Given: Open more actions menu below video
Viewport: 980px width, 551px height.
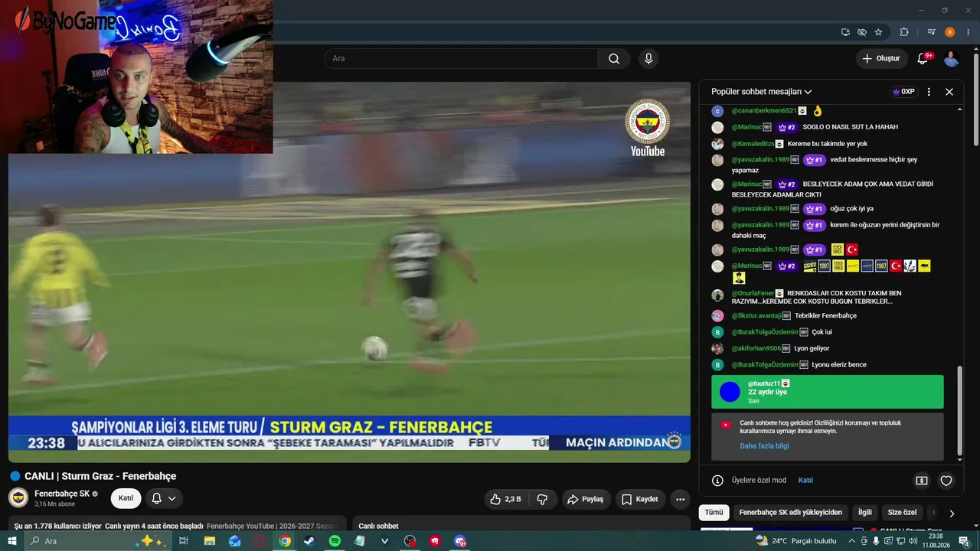Looking at the screenshot, I should pos(680,499).
